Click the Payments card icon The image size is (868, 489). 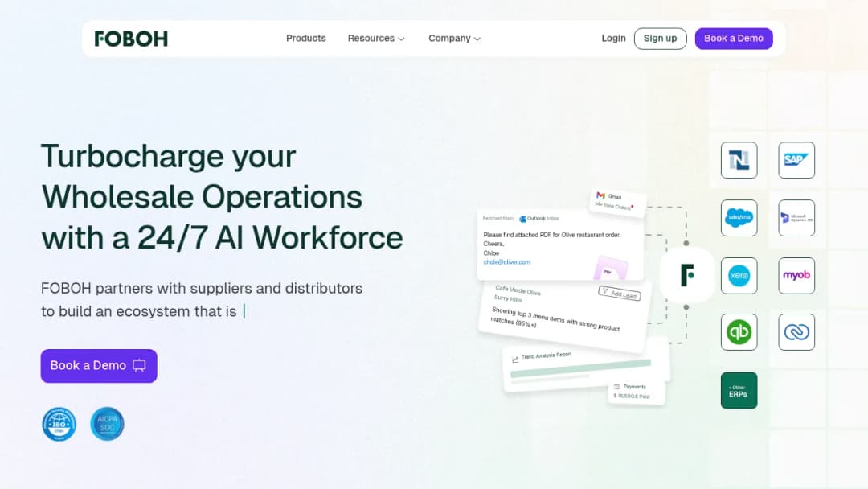click(616, 387)
